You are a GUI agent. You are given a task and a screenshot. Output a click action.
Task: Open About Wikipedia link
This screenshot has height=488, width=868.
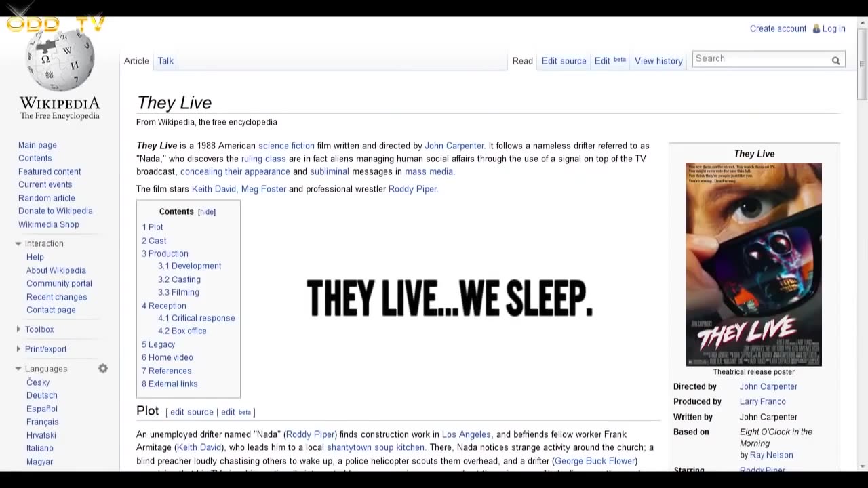pyautogui.click(x=56, y=270)
